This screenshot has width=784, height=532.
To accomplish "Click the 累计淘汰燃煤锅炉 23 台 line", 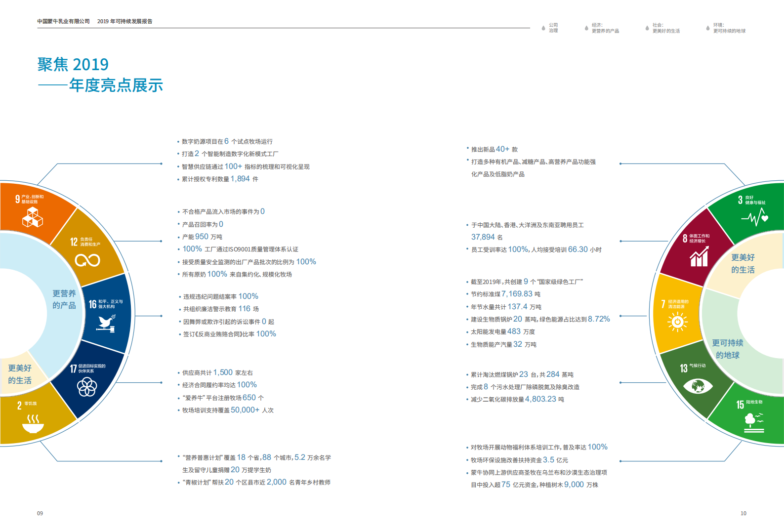I will (522, 374).
